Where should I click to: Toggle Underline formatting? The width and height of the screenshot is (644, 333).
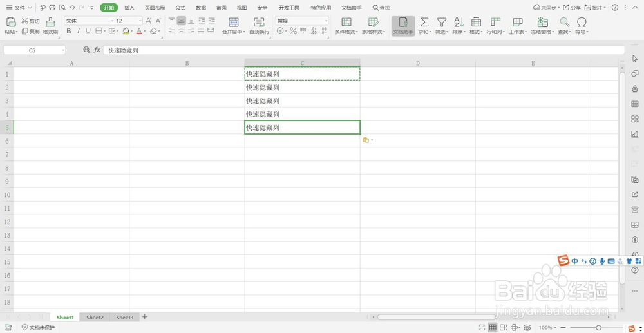click(x=88, y=31)
